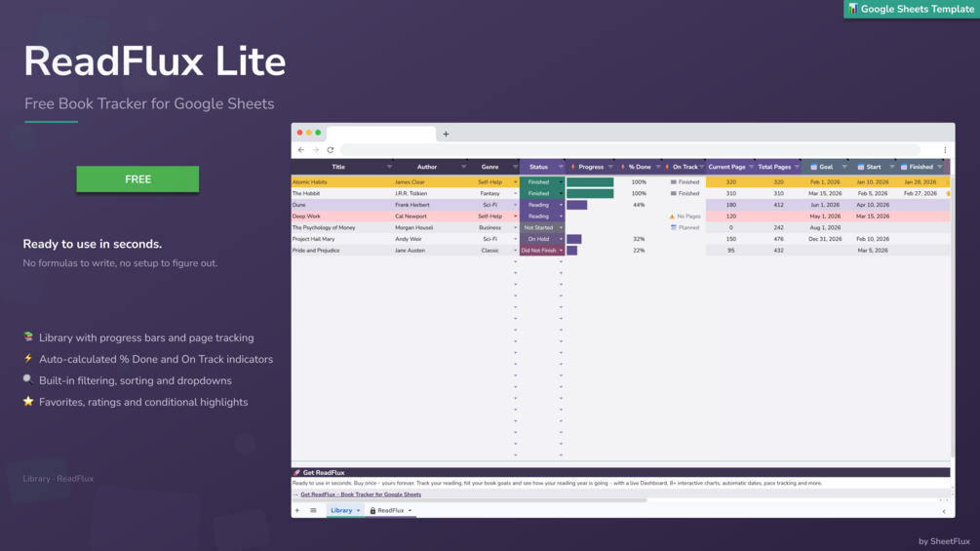Open a new browser tab with plus
The width and height of the screenshot is (980, 551).
(446, 134)
